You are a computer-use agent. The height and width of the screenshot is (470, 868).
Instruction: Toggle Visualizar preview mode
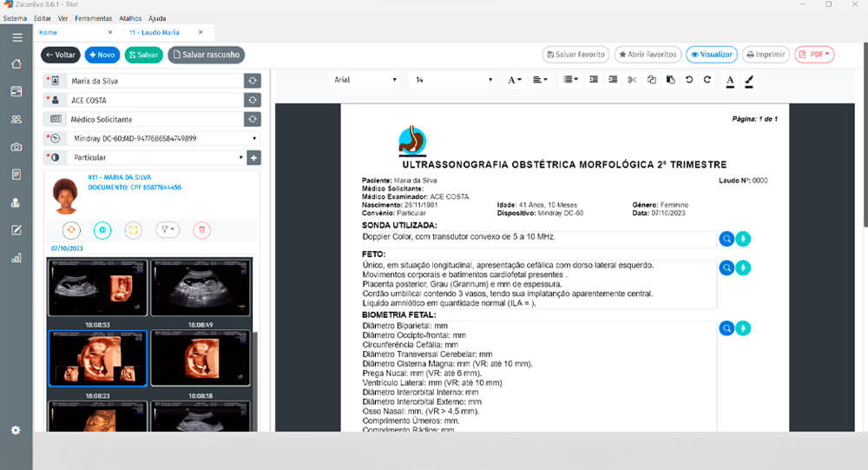point(712,55)
